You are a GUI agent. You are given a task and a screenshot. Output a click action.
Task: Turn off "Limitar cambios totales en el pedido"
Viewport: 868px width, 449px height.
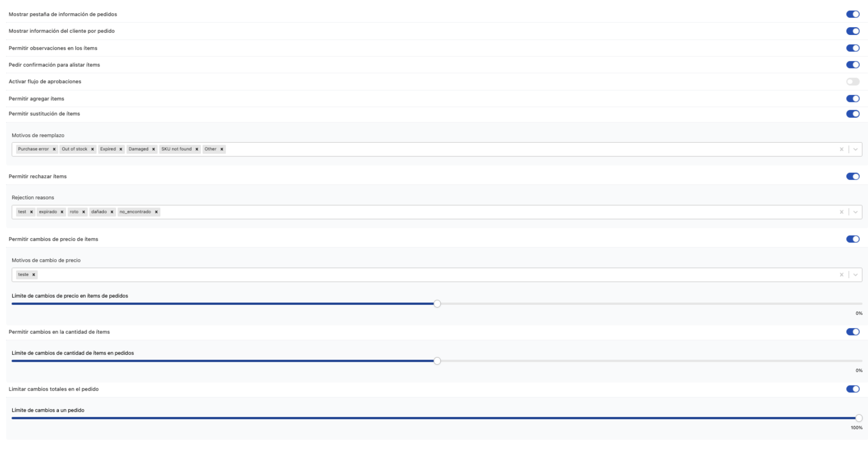(x=854, y=389)
